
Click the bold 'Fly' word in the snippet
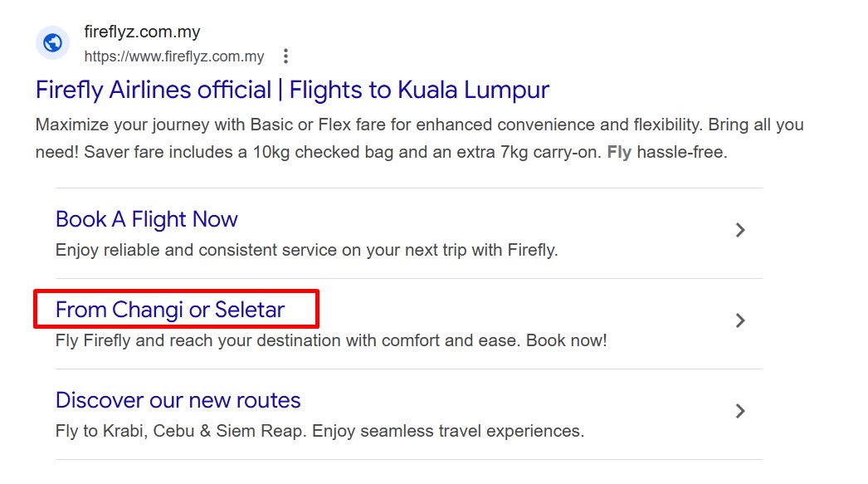pyautogui.click(x=619, y=153)
